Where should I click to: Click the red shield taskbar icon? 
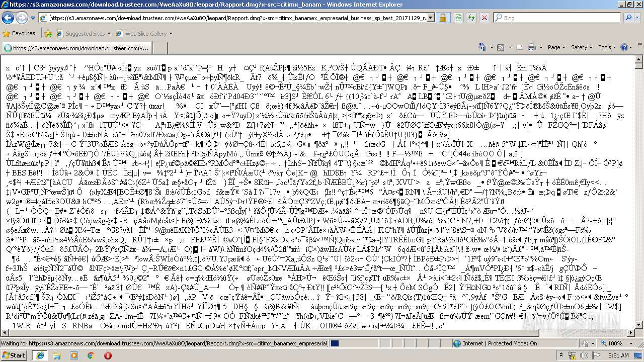(x=108, y=355)
